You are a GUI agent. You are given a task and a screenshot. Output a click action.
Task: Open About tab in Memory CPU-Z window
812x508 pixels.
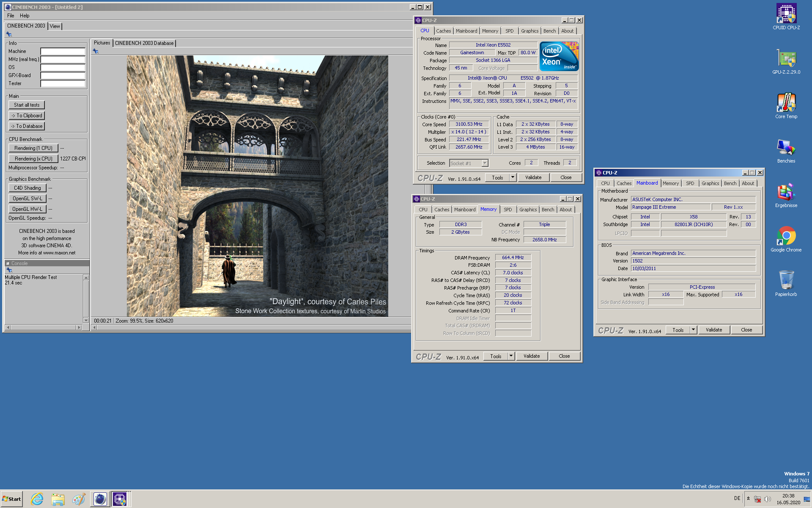click(x=565, y=210)
